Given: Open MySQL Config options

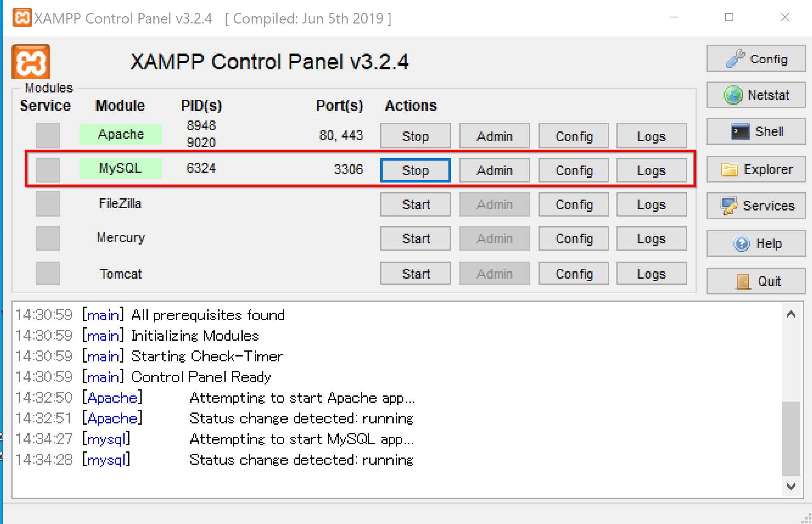Looking at the screenshot, I should [574, 170].
